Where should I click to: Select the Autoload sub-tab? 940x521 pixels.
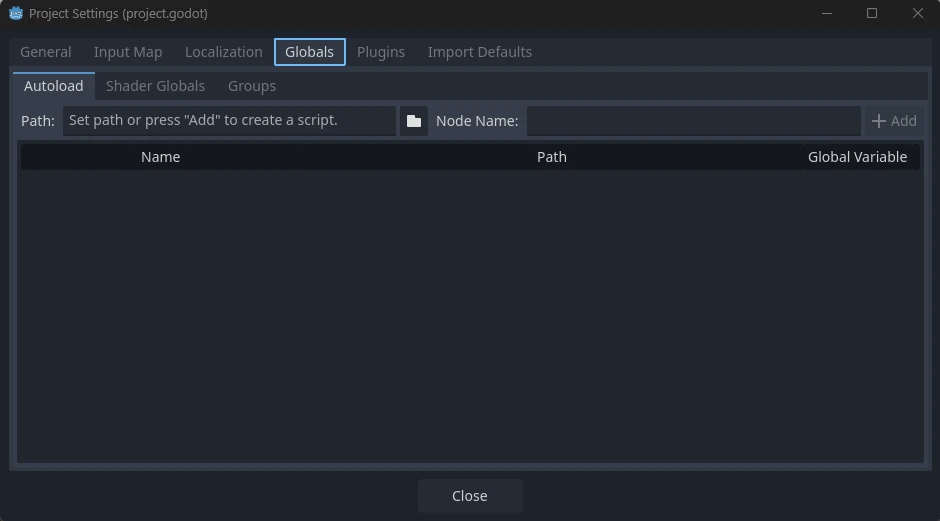tap(54, 86)
